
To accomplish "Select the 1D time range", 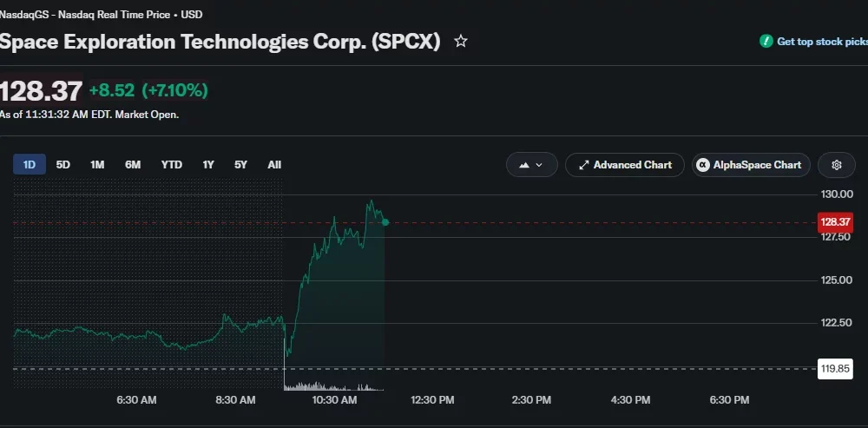I will (30, 164).
